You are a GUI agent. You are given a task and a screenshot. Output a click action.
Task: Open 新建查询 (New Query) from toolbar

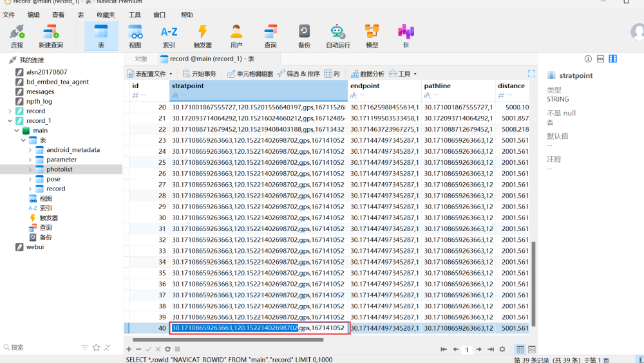pyautogui.click(x=50, y=35)
